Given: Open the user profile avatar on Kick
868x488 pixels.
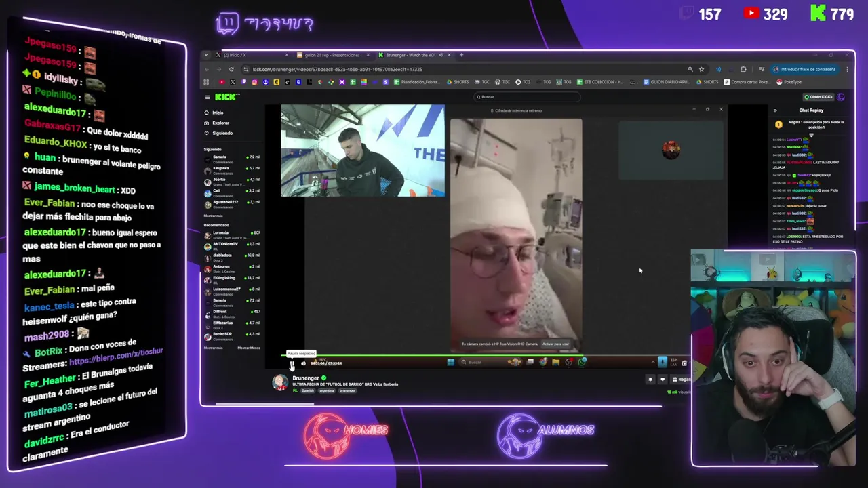Looking at the screenshot, I should [x=841, y=97].
